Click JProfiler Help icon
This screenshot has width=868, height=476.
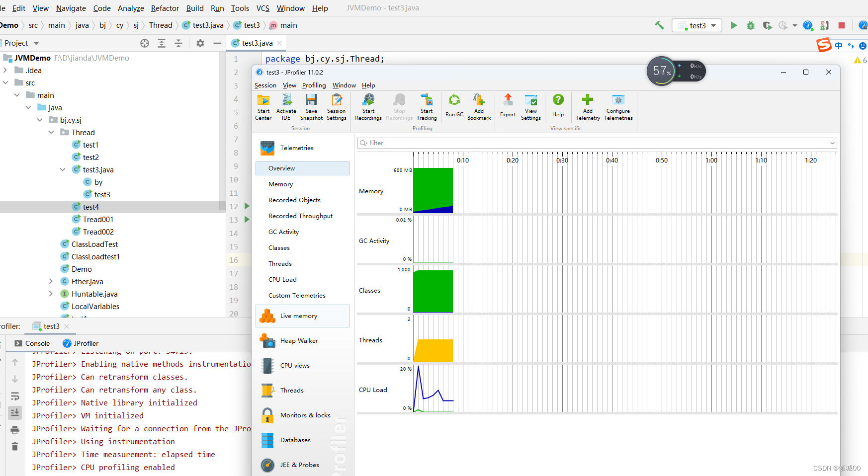point(558,105)
